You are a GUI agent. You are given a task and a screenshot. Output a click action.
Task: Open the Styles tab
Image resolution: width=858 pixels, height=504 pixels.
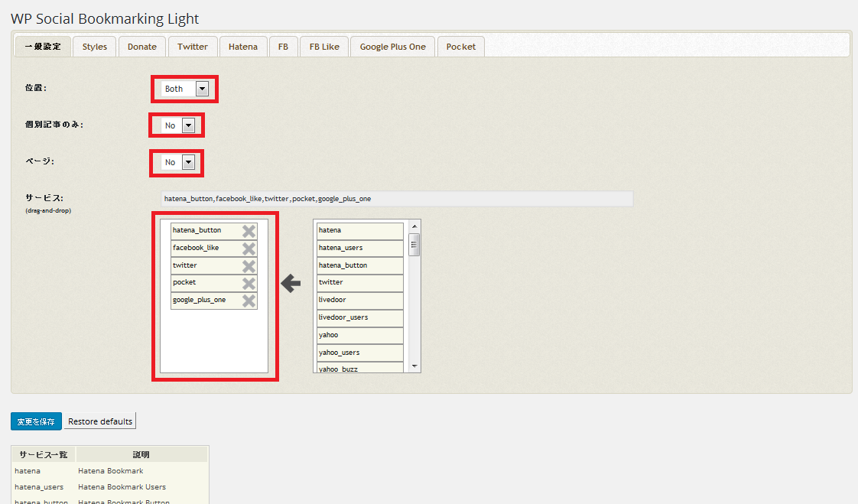pyautogui.click(x=95, y=47)
